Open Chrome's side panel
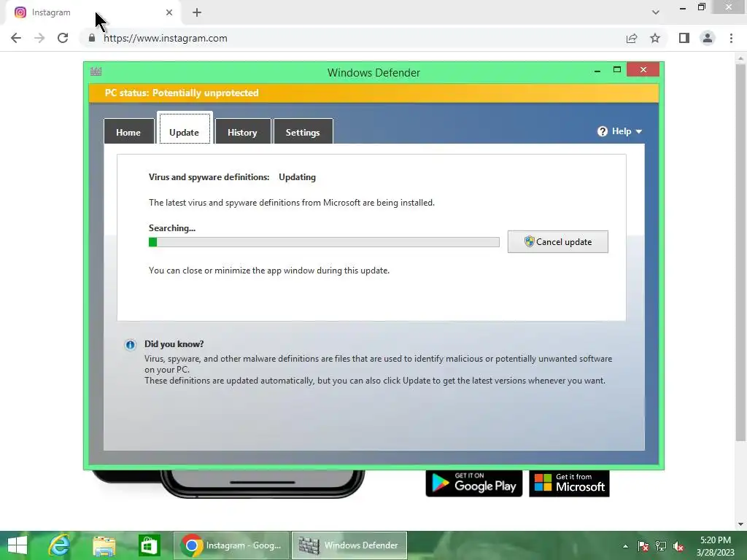This screenshot has height=560, width=747. point(684,38)
